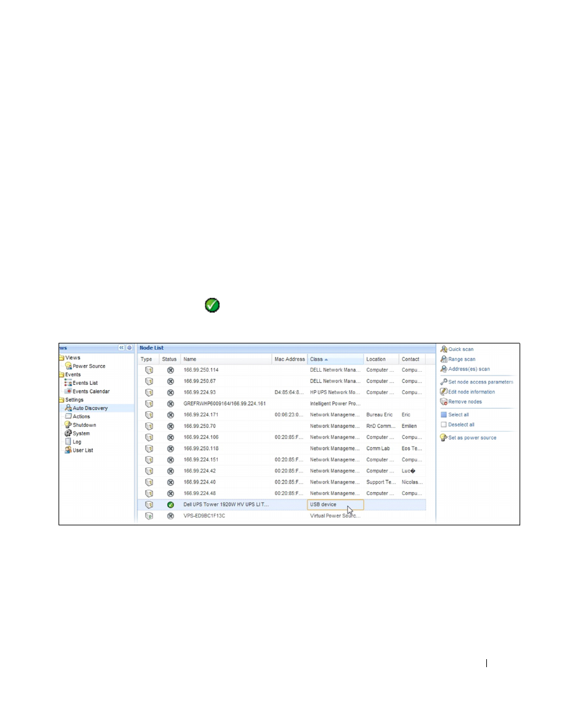
Task: Click Remove nodes link
Action: coord(465,402)
